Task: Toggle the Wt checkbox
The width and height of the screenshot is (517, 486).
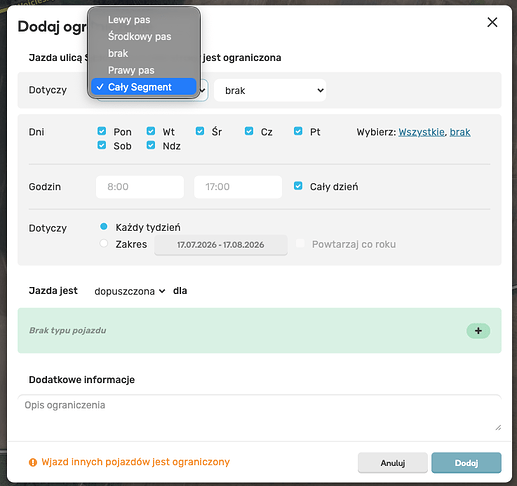Action: point(151,131)
